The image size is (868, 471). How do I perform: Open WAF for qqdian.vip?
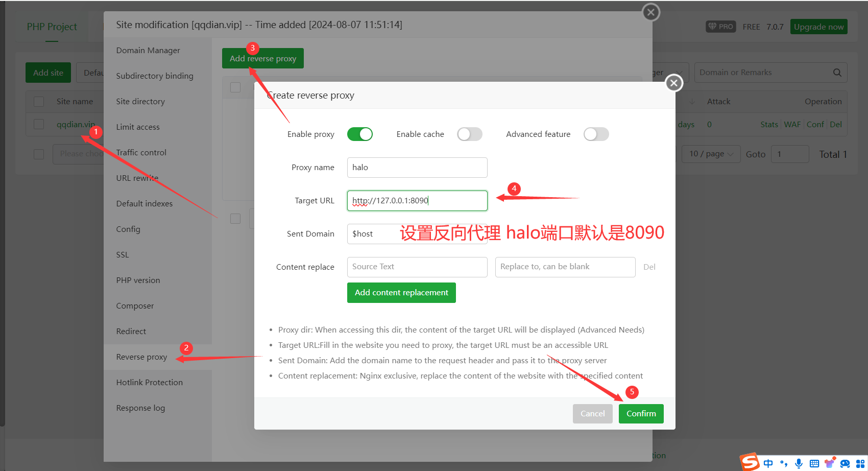click(x=792, y=125)
